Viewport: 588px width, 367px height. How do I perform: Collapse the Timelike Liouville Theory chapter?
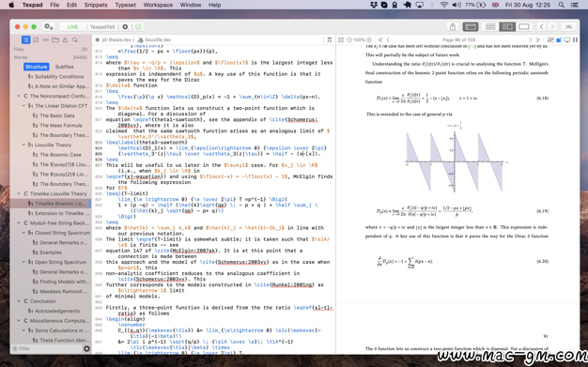[x=19, y=193]
